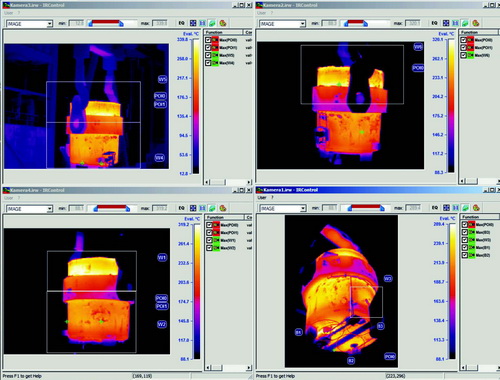Toggle the Max(W4) checkbox in Kamera3 function list
500x380 pixels.
208,63
